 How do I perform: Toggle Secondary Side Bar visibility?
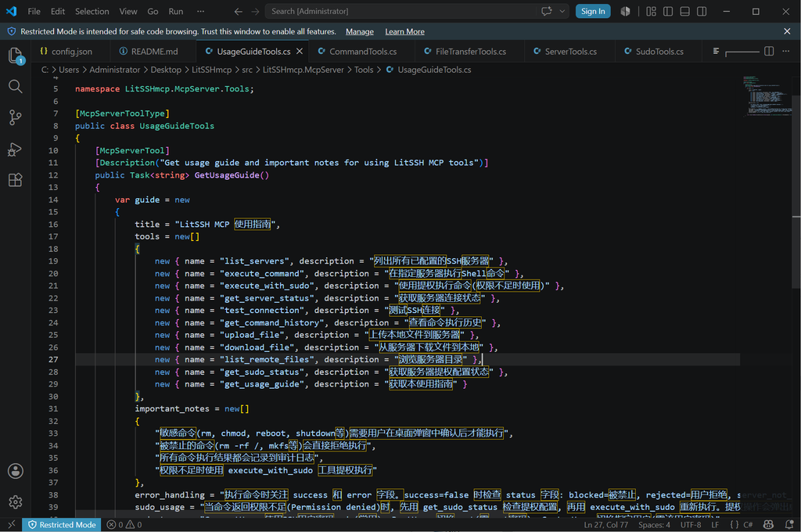pyautogui.click(x=702, y=11)
